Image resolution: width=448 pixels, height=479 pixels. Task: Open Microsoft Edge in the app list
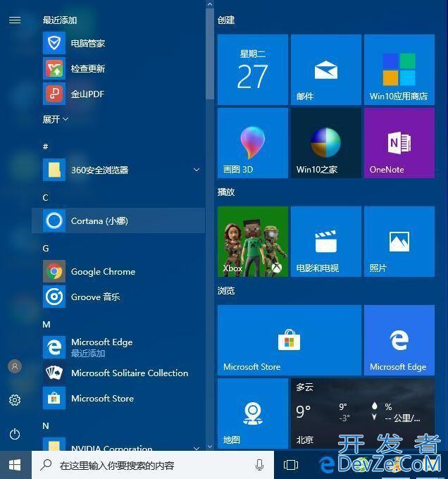[118, 347]
